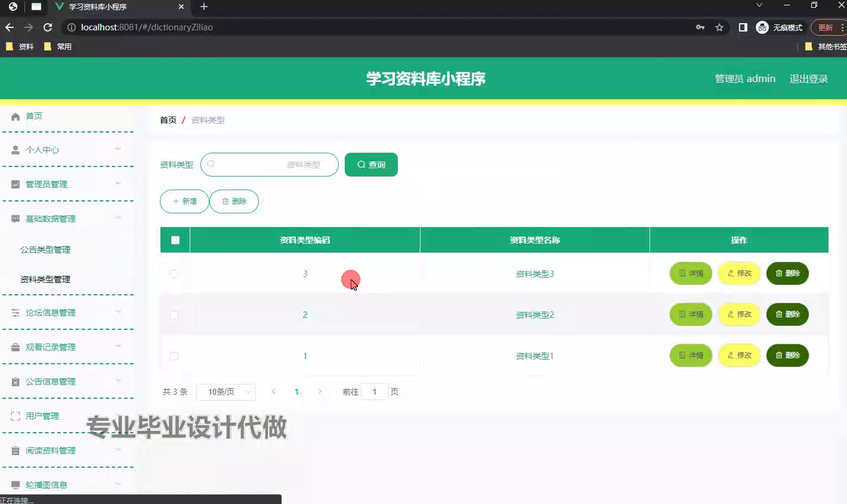Expand the 个人中心 menu chevron
Viewport: 847px width, 504px height.
118,149
